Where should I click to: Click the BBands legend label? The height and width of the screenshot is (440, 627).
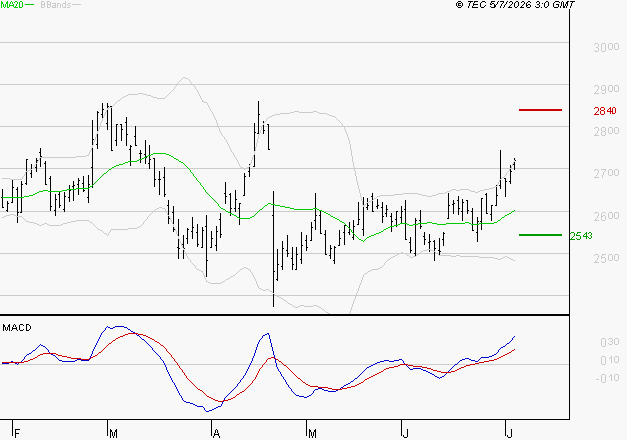coord(56,5)
